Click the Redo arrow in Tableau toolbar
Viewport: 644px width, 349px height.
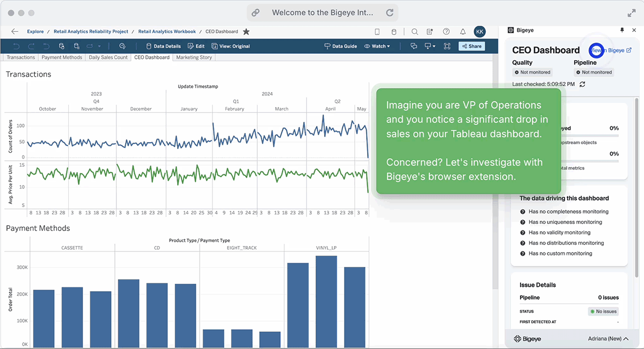31,46
